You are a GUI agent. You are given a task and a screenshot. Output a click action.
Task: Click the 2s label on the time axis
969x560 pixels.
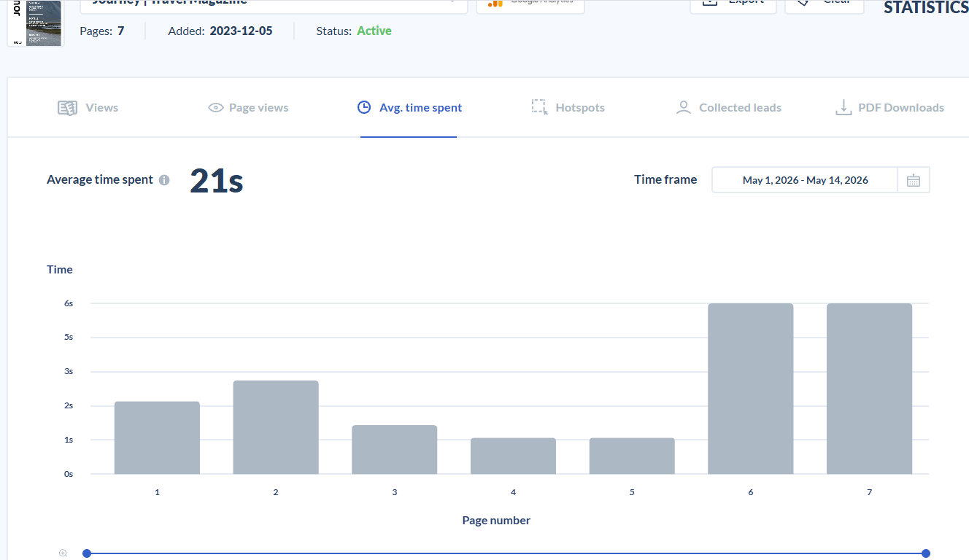point(69,405)
